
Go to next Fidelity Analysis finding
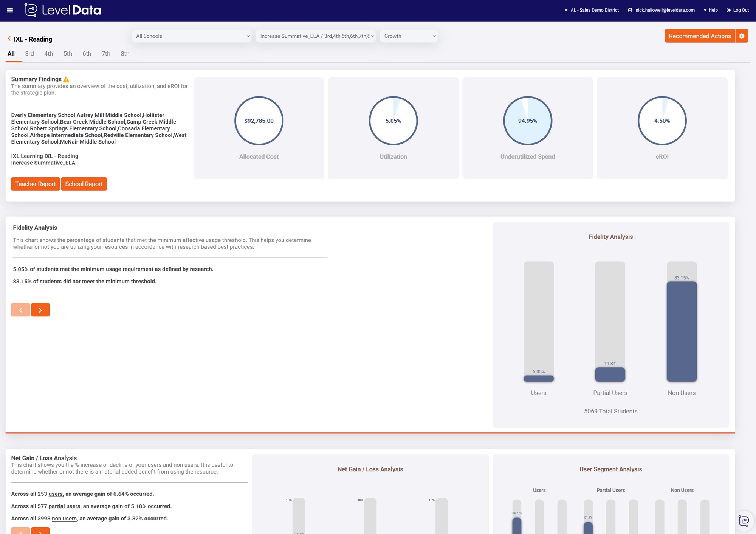pos(40,310)
